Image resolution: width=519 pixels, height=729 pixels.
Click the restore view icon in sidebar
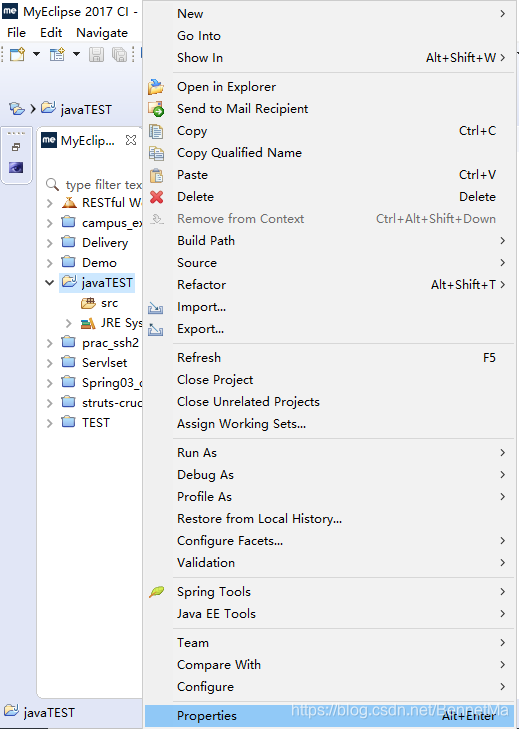coord(16,147)
